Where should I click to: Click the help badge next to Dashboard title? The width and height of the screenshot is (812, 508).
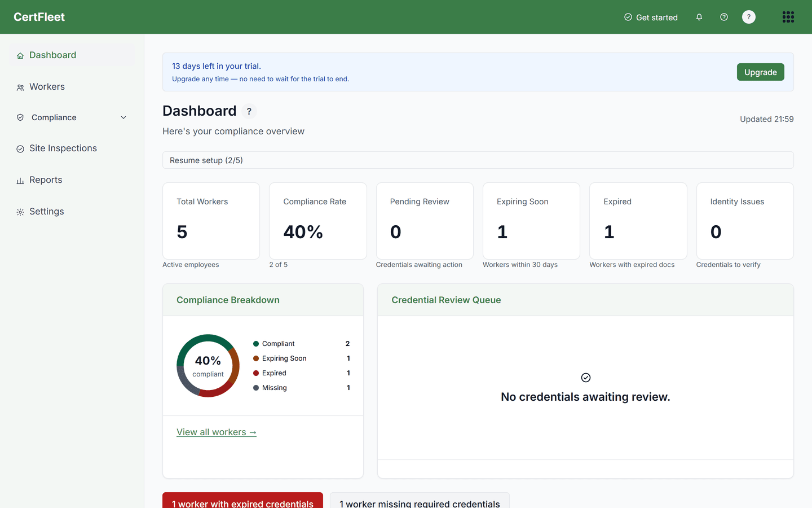coord(249,111)
